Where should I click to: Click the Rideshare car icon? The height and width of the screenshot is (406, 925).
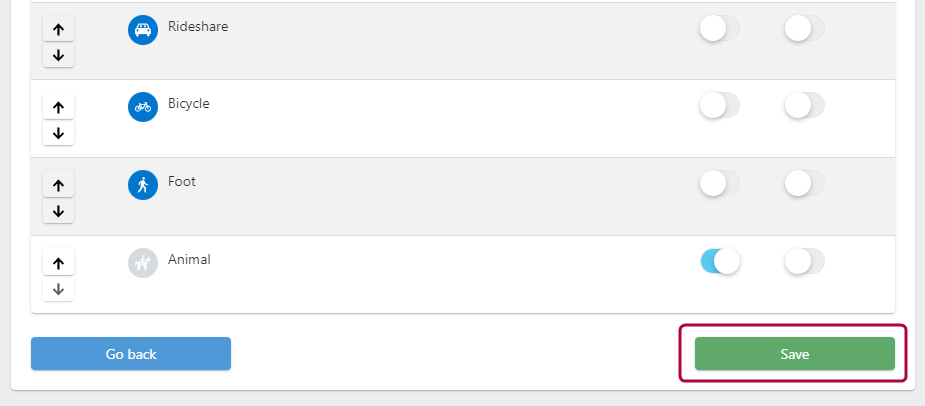[143, 30]
